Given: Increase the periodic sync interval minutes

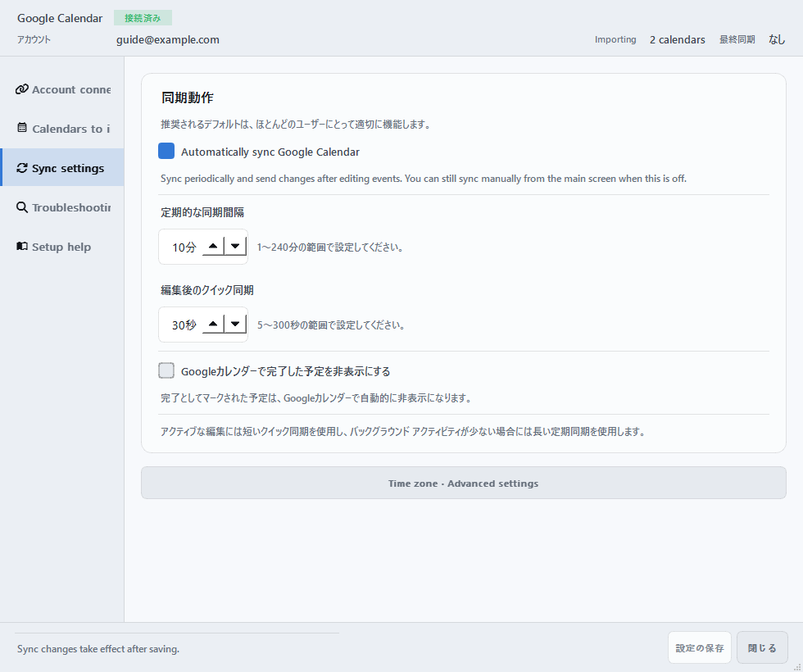Looking at the screenshot, I should 213,247.
